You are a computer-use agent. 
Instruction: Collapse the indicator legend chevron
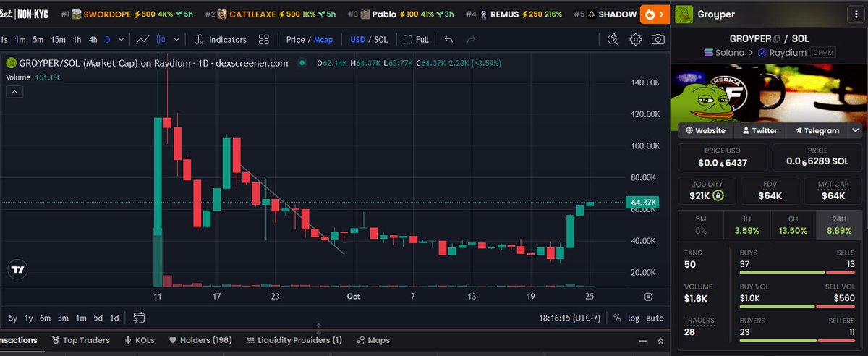(x=13, y=91)
